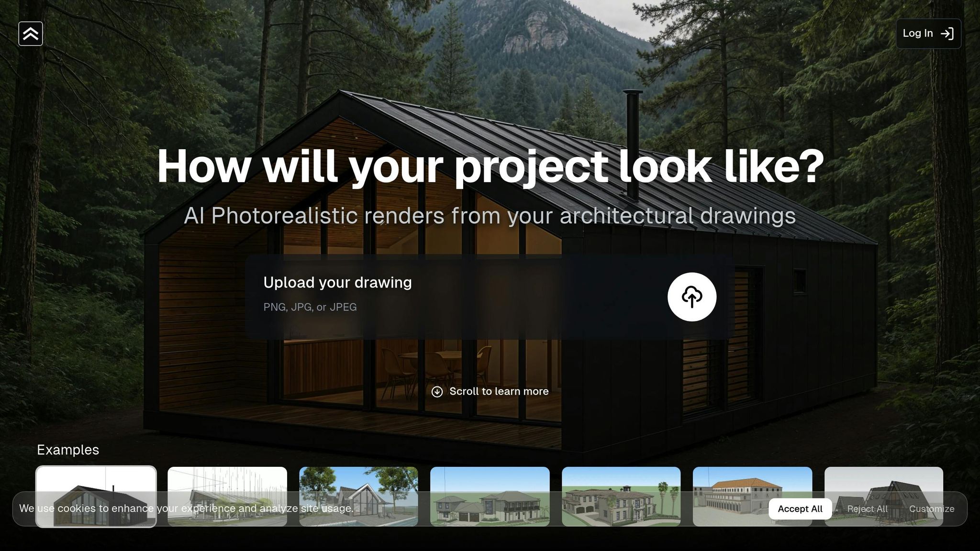Viewport: 980px width, 551px height.
Task: Select the mansion with palm trees example
Action: (621, 496)
